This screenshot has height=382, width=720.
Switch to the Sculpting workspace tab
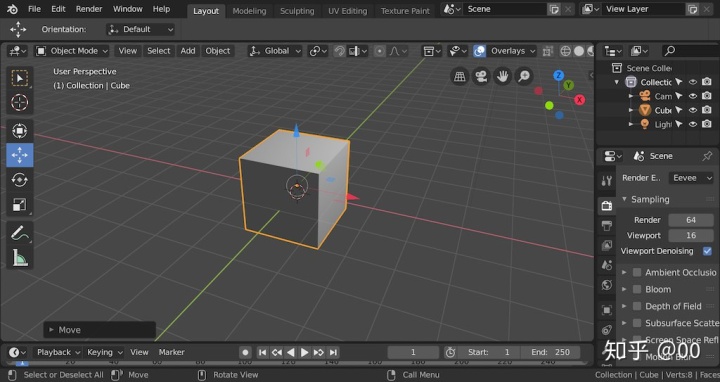[297, 11]
